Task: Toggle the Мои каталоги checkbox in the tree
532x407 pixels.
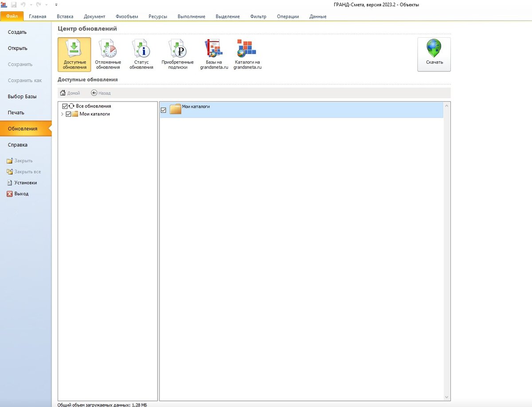Action: click(x=68, y=114)
